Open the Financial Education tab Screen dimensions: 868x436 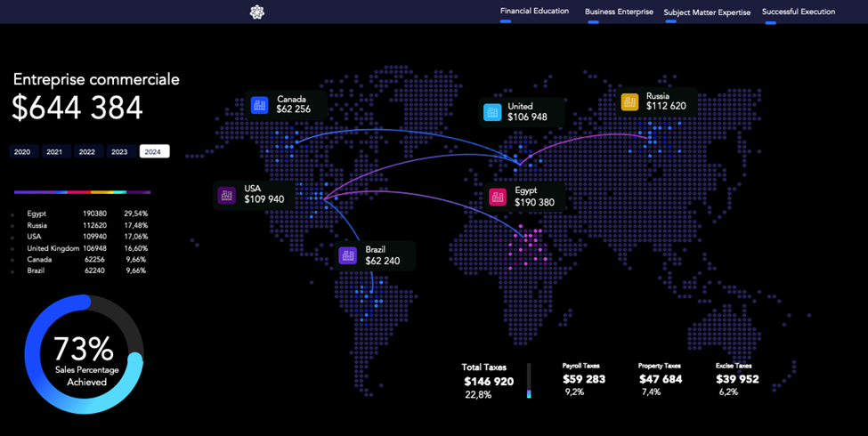pyautogui.click(x=534, y=12)
